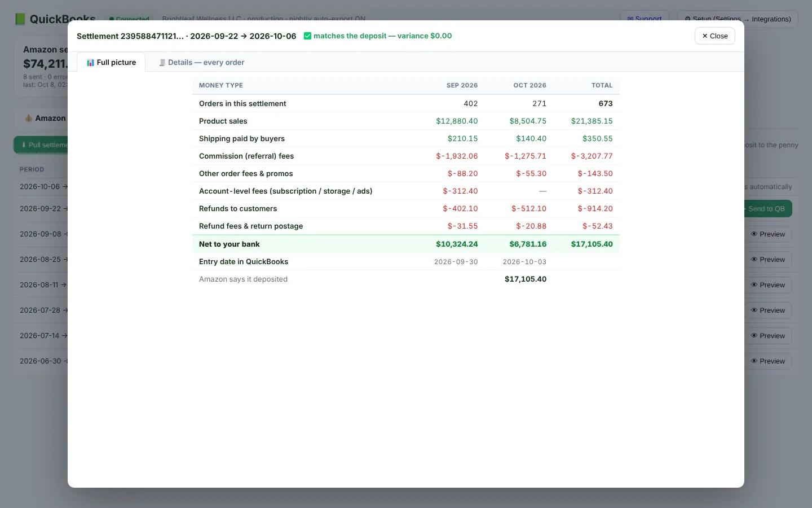Screen dimensions: 812x508
Task: Click the QuickBooks entry date 2026-09-30
Action: point(456,261)
